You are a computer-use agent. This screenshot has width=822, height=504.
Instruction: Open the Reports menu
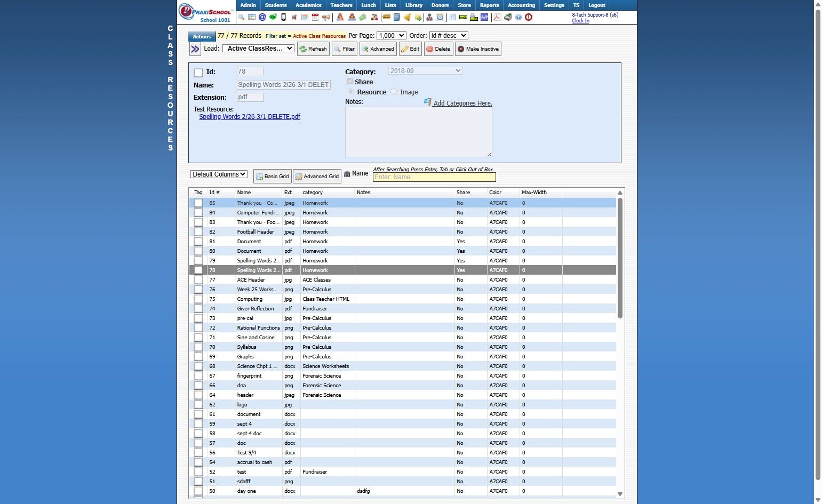tap(489, 5)
